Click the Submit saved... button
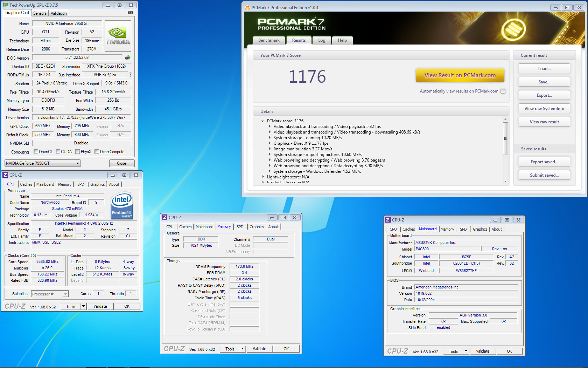 [544, 175]
